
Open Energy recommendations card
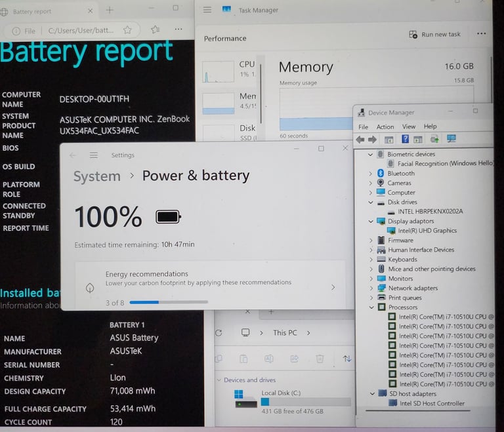click(210, 286)
